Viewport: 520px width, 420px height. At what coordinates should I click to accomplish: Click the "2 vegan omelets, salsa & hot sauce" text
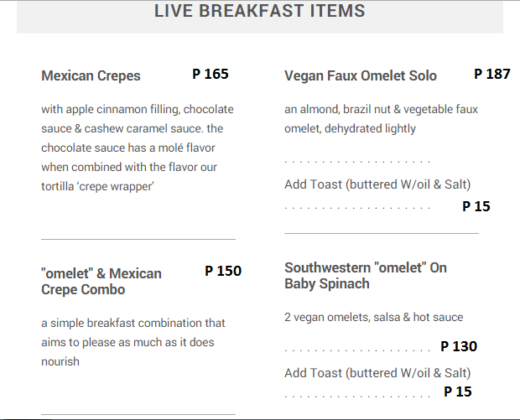374,317
